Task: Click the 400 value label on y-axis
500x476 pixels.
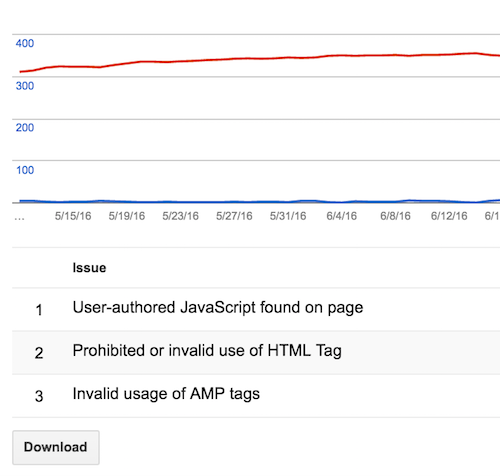Action: [x=25, y=43]
